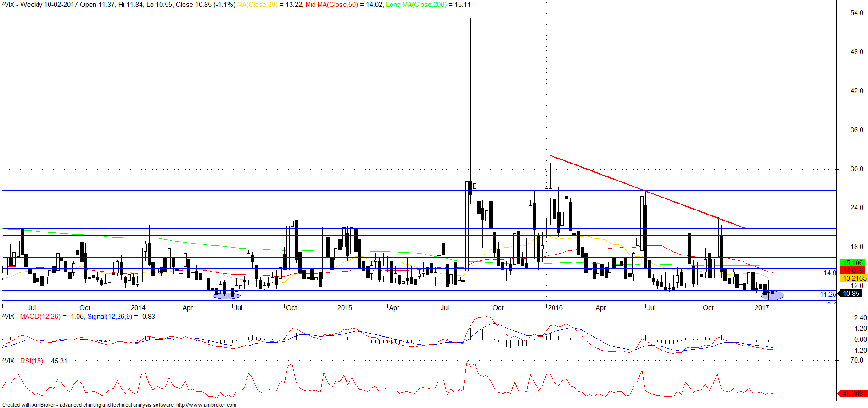The height and width of the screenshot is (408, 868).
Task: Click the yellow 13.2165 price tag
Action: [854, 278]
